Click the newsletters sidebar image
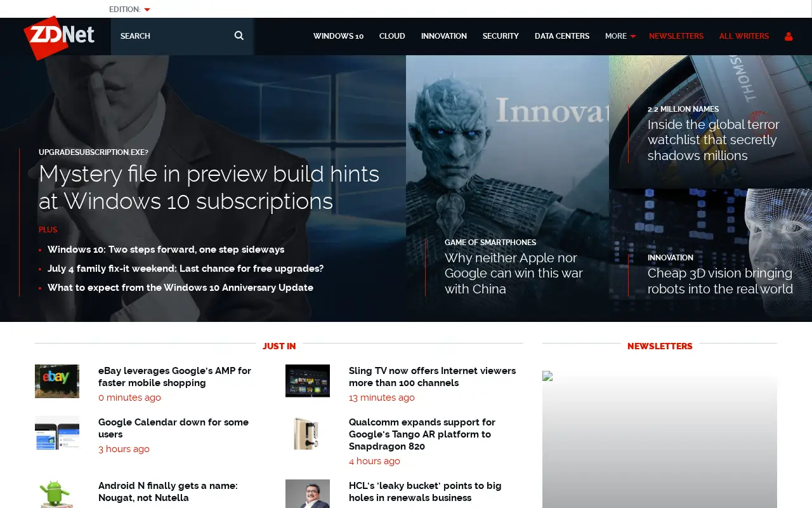This screenshot has width=812, height=508. click(660, 439)
